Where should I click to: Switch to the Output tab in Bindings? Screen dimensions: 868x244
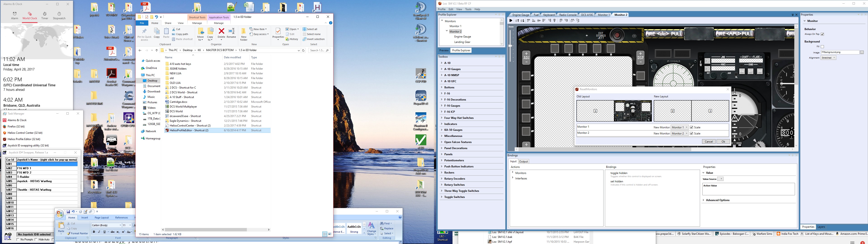(524, 162)
